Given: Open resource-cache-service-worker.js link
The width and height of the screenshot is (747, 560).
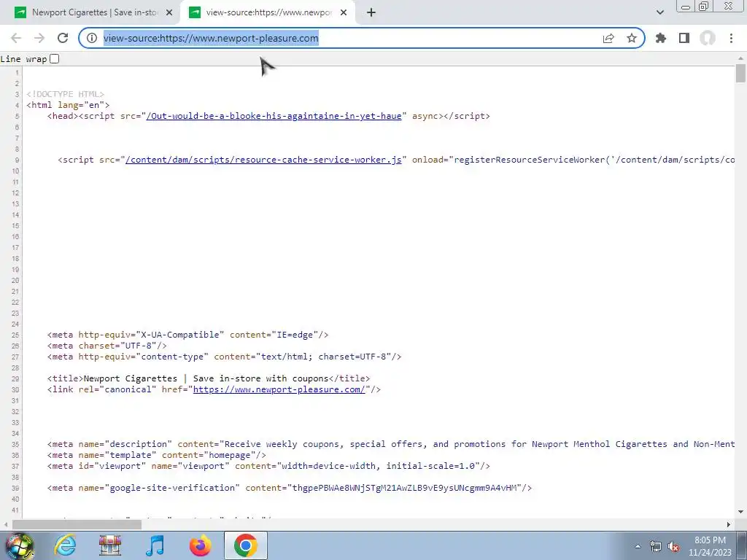Looking at the screenshot, I should (x=263, y=160).
